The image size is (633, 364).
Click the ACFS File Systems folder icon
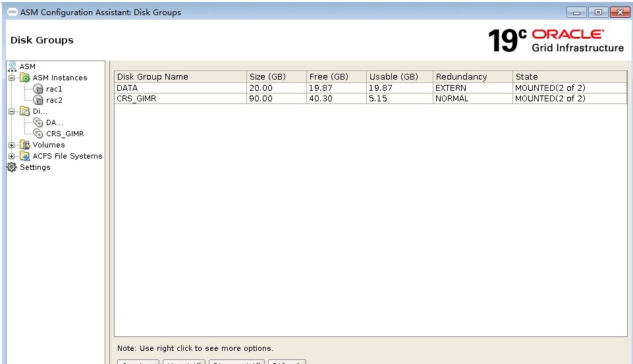pos(25,156)
